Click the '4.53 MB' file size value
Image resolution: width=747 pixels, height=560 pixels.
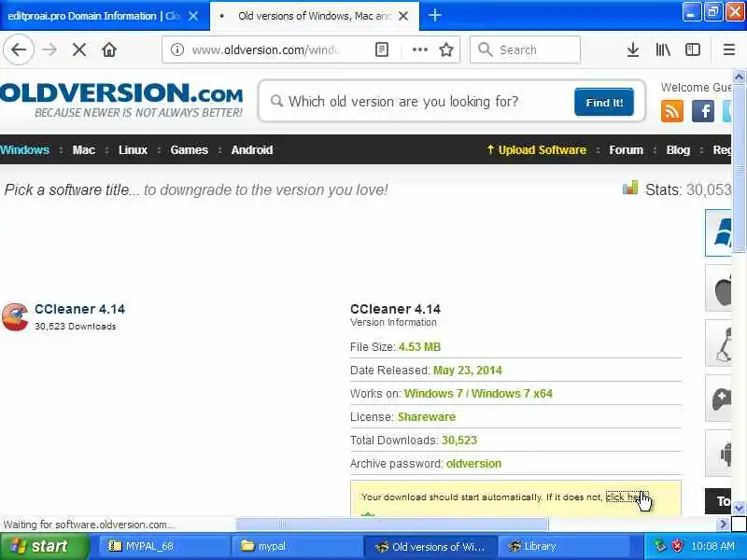point(419,347)
